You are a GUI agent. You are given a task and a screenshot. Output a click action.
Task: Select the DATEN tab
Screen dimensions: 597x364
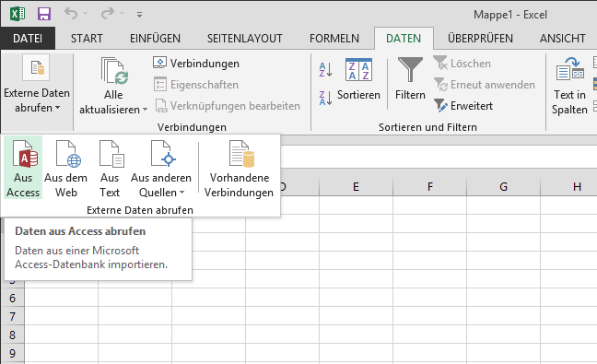tap(404, 38)
